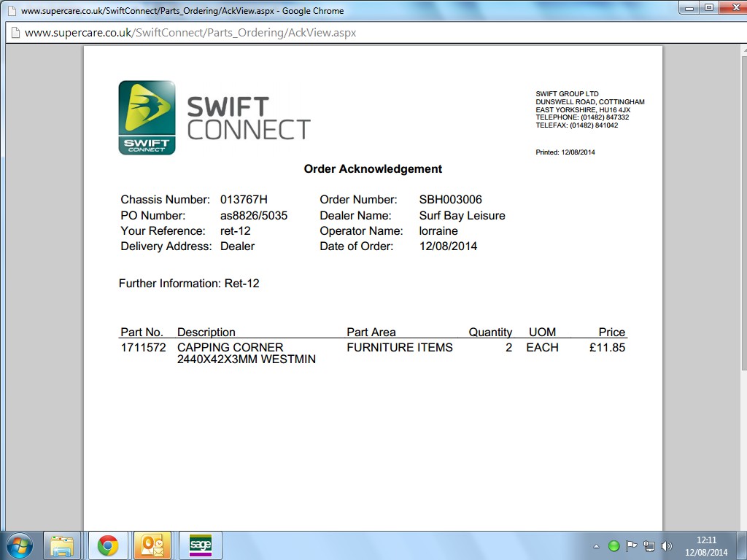Image resolution: width=747 pixels, height=560 pixels.
Task: Select Date of Order value 12/08/2014
Action: coord(449,246)
